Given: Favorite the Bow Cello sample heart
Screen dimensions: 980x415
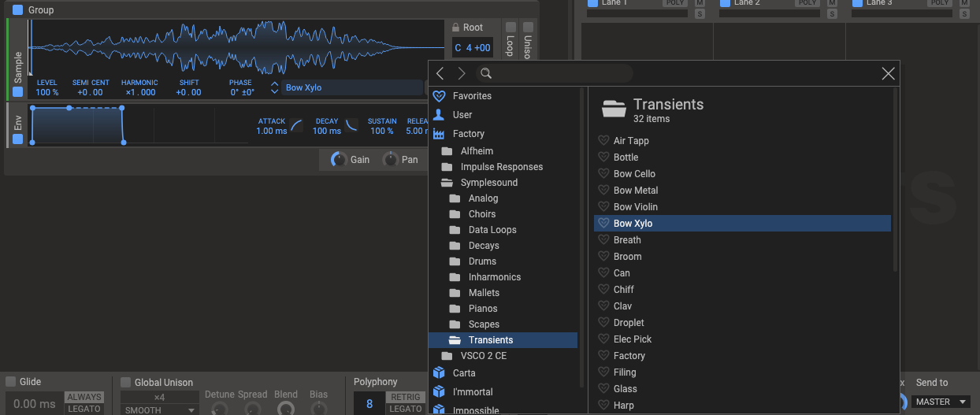Looking at the screenshot, I should (x=603, y=174).
